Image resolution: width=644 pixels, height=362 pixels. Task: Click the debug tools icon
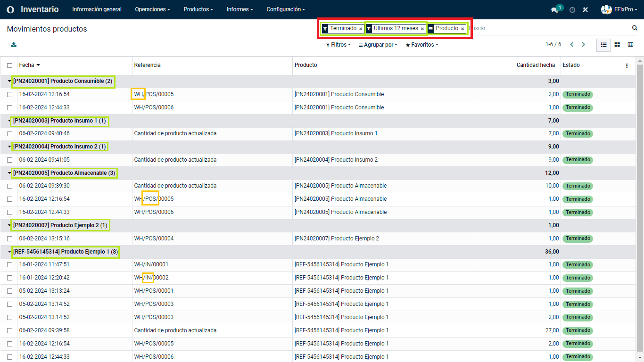585,9
